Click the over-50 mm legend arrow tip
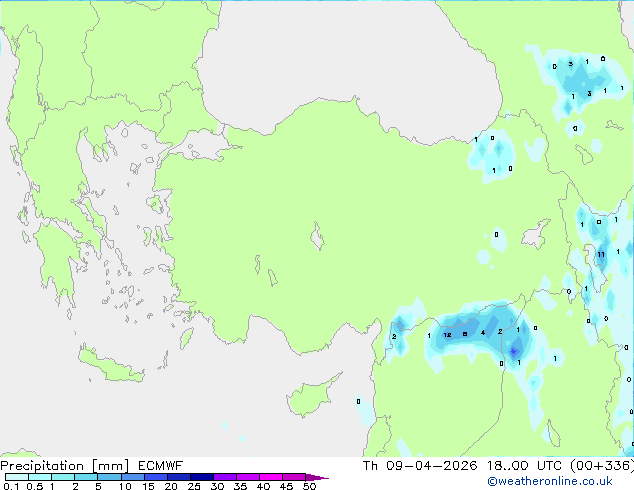634x490 pixels. pyautogui.click(x=317, y=477)
